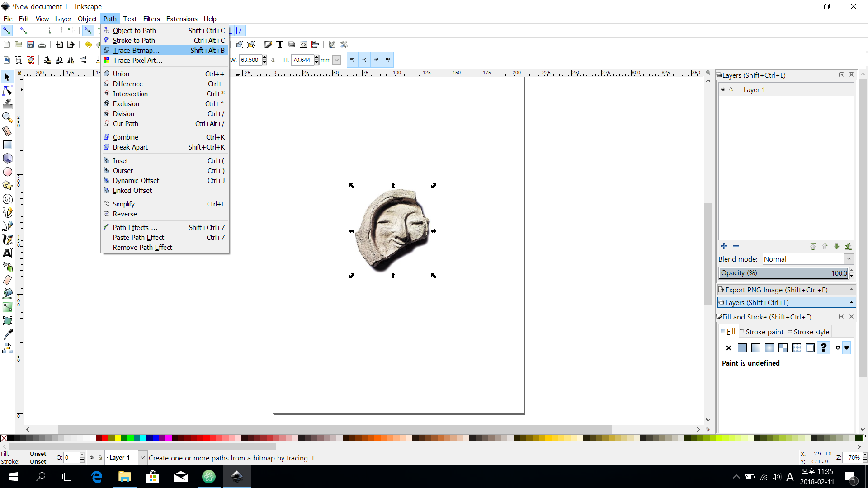The image size is (868, 488).
Task: Select the Node edit tool
Action: tap(7, 90)
